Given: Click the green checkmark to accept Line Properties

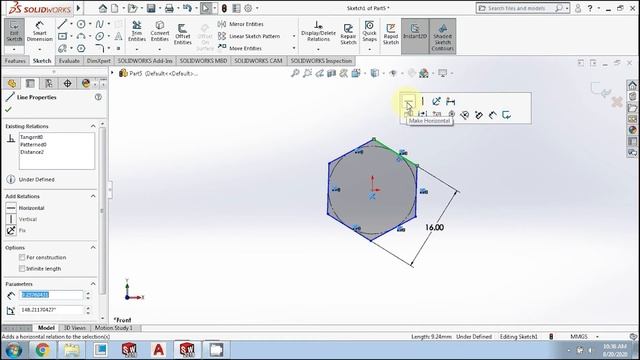Looking at the screenshot, I should [8, 109].
